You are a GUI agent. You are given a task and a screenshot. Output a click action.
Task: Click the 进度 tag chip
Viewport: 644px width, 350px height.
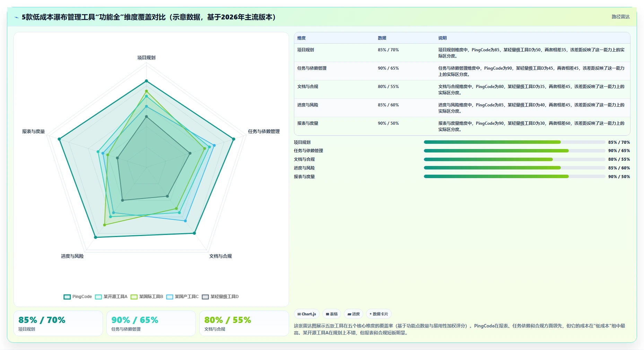click(354, 314)
